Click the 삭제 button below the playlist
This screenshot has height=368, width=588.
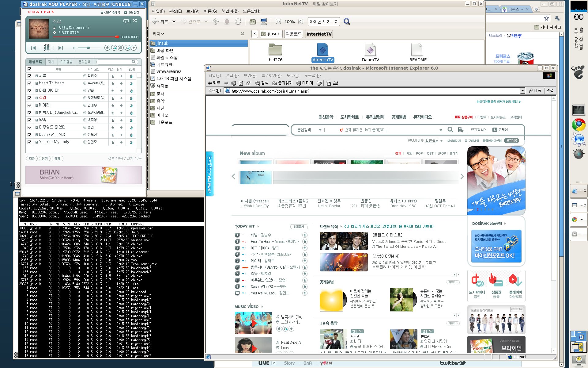click(57, 159)
